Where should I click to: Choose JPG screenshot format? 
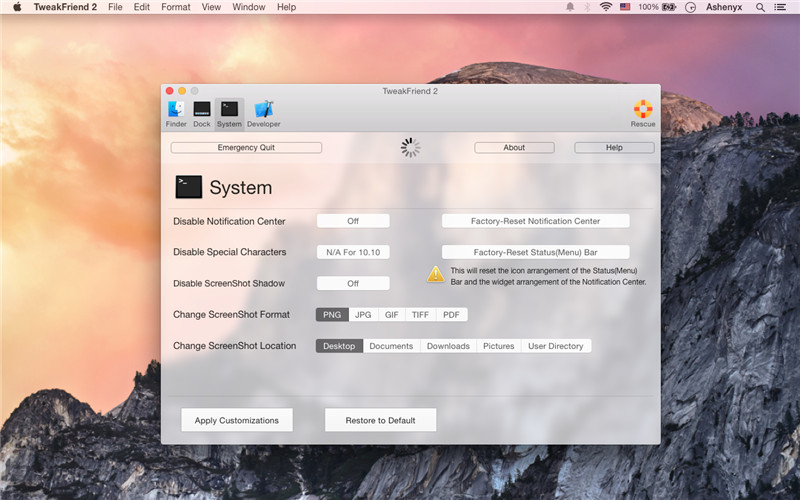(x=363, y=315)
